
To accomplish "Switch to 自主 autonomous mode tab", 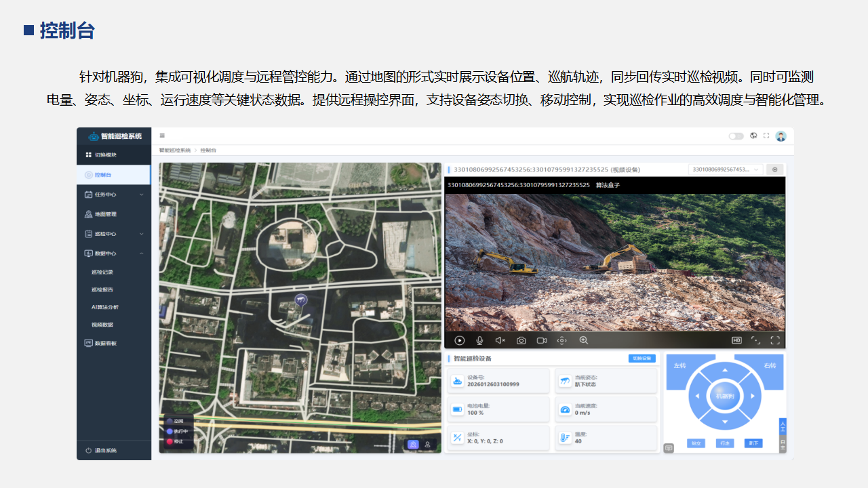I will click(x=783, y=444).
